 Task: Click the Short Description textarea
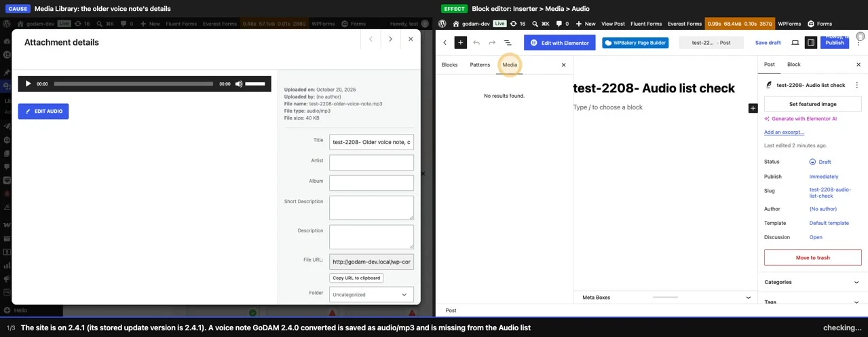371,208
